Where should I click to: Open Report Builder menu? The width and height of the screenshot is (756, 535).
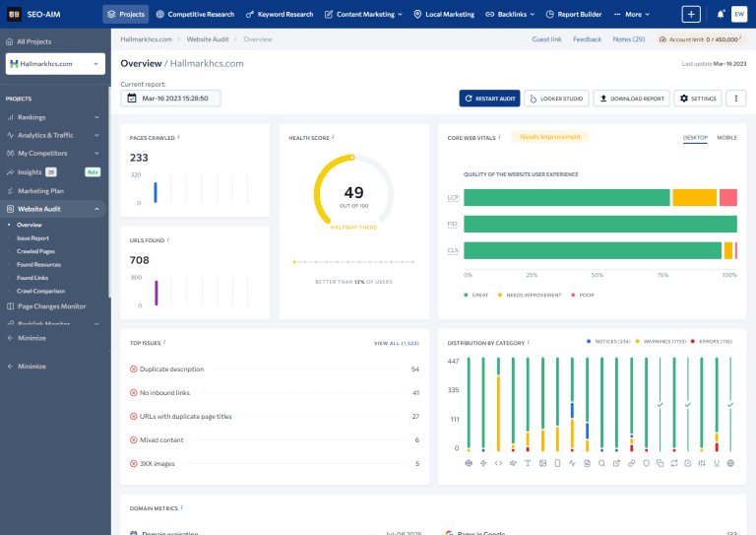(573, 14)
